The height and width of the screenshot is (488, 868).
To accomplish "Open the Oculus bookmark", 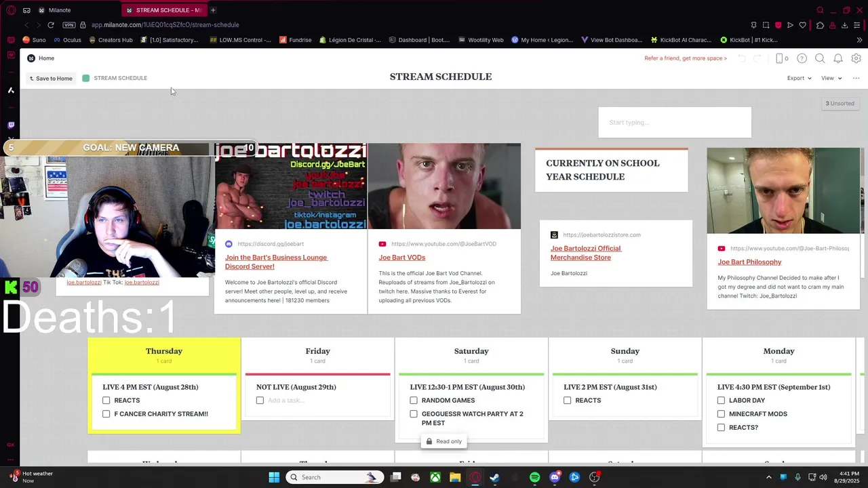I will [66, 40].
